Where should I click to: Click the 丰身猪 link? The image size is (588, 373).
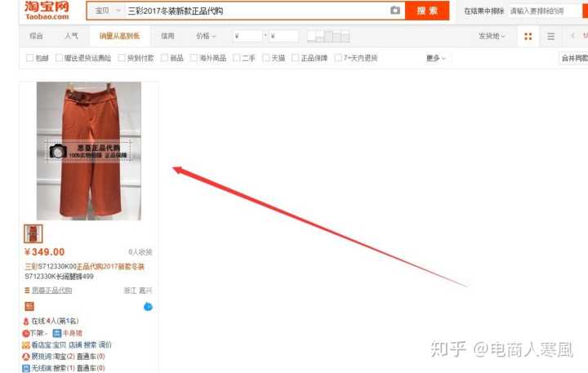[73, 333]
